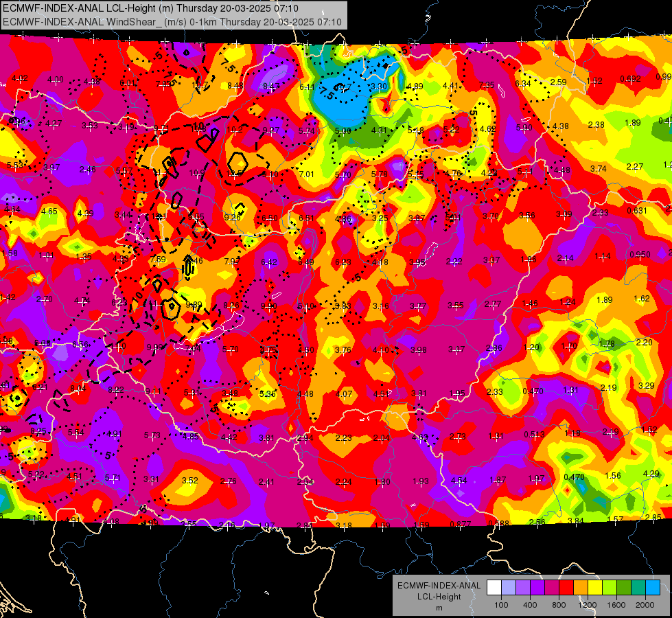Click the WindShear 0-1km title line
This screenshot has height=618, width=672.
click(x=172, y=22)
